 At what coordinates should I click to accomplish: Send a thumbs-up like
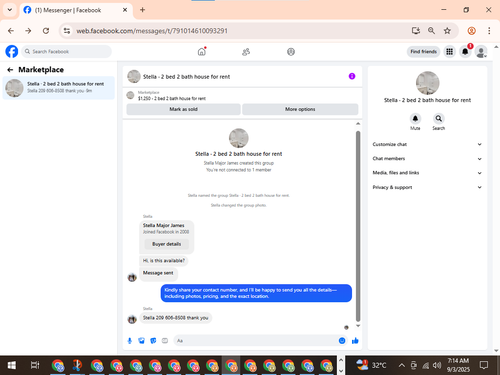tap(355, 341)
